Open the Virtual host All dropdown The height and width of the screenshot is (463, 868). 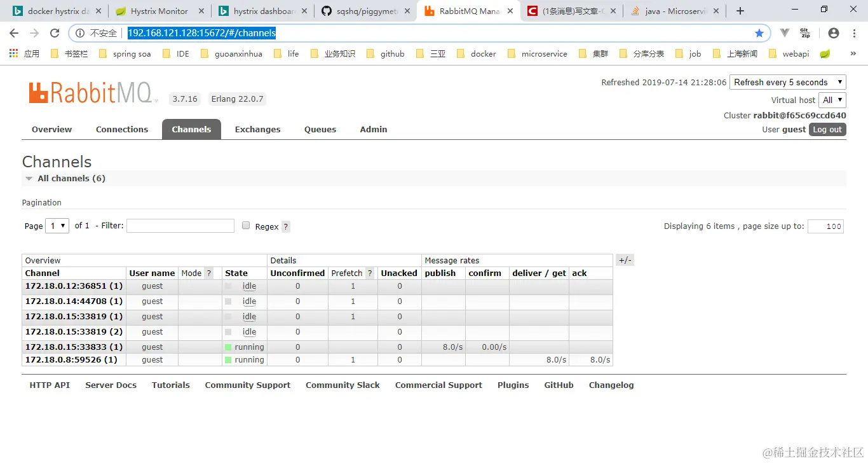(x=832, y=100)
